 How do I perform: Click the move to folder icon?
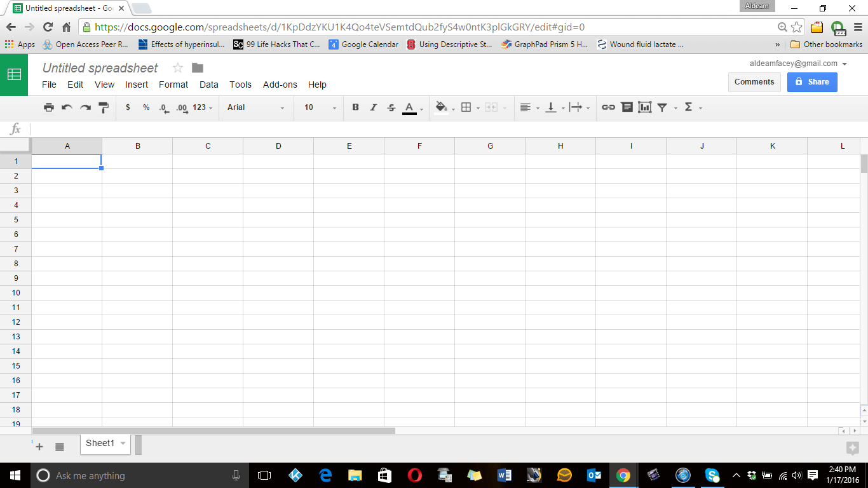[198, 68]
